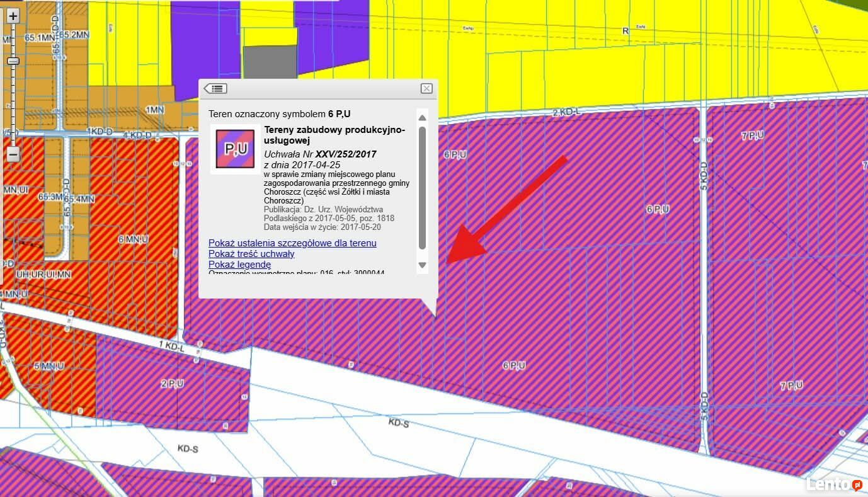Viewport: 868px width, 497px height.
Task: Click the 2 P,U zone label
Action: click(172, 384)
